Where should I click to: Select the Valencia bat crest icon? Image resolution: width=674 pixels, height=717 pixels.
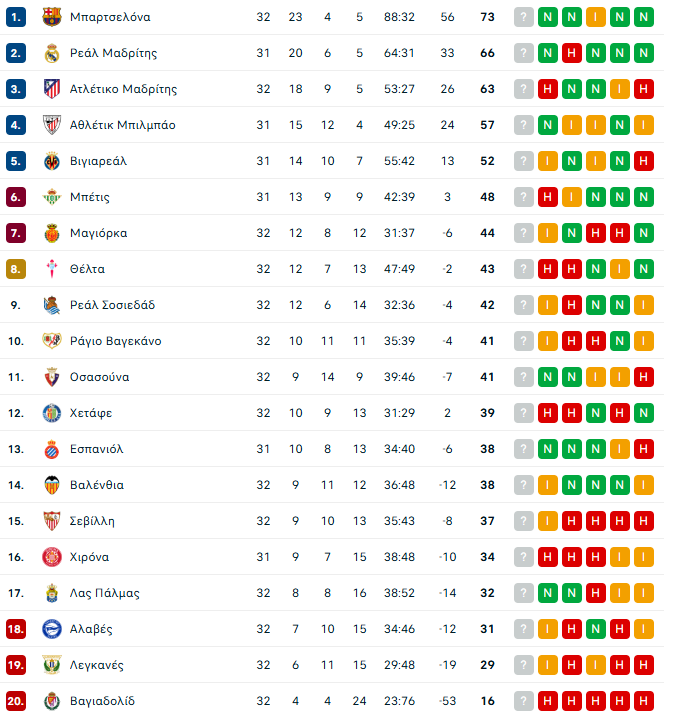pyautogui.click(x=52, y=485)
